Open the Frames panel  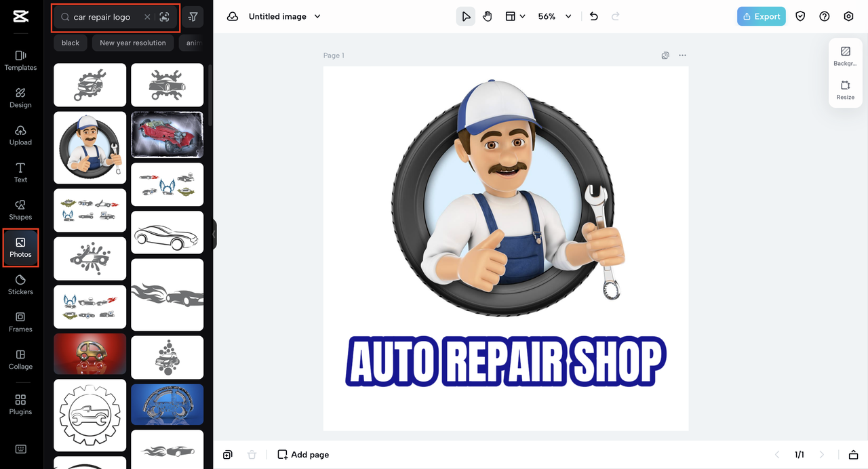click(20, 322)
